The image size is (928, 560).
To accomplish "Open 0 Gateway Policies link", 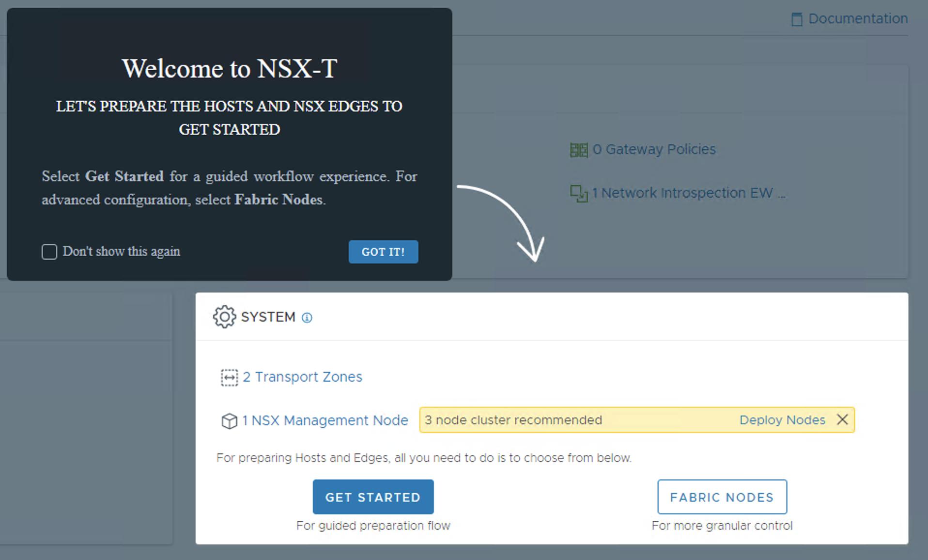I will pos(654,149).
